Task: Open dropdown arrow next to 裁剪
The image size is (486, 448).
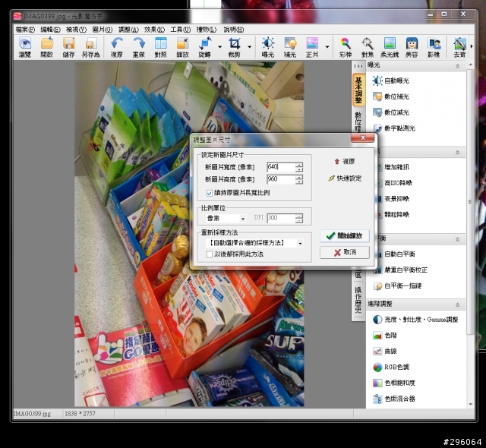Action: click(250, 47)
